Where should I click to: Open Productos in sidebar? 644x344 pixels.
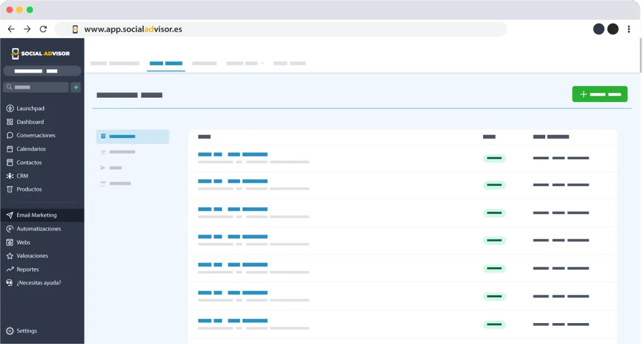(x=29, y=189)
